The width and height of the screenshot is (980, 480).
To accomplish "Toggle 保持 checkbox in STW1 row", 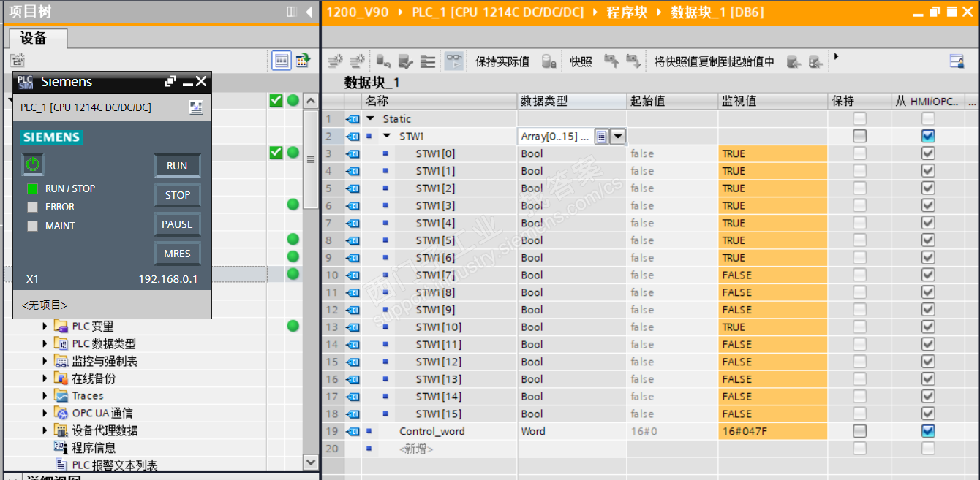I will 859,136.
